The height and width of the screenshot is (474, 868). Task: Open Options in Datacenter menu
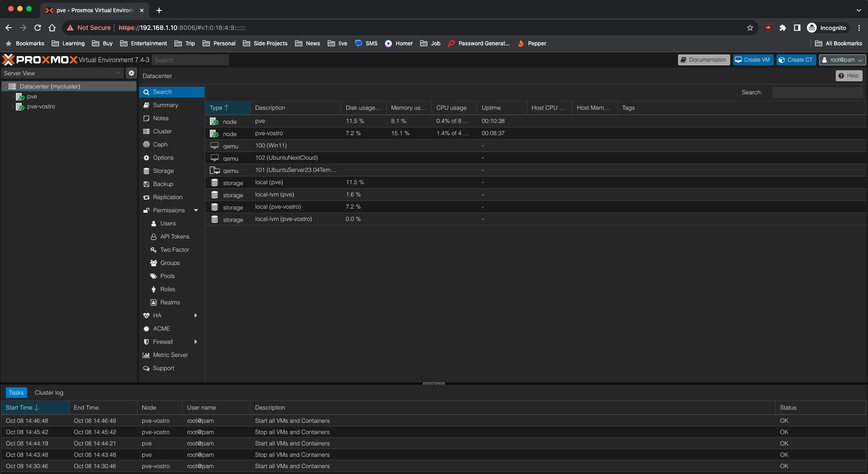click(x=172, y=157)
